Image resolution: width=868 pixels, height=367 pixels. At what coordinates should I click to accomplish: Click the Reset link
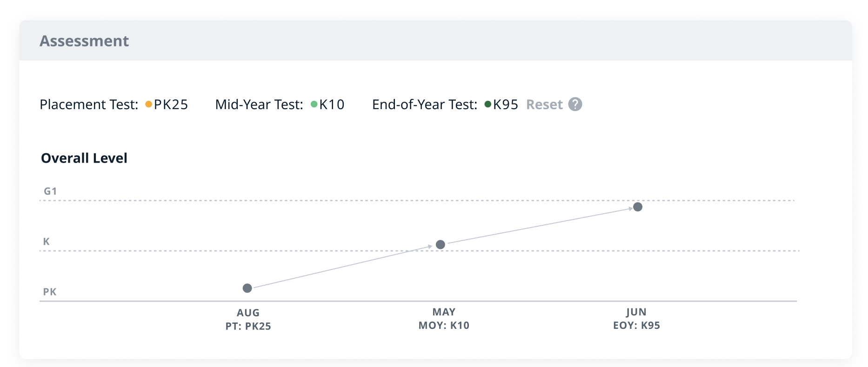pyautogui.click(x=544, y=105)
